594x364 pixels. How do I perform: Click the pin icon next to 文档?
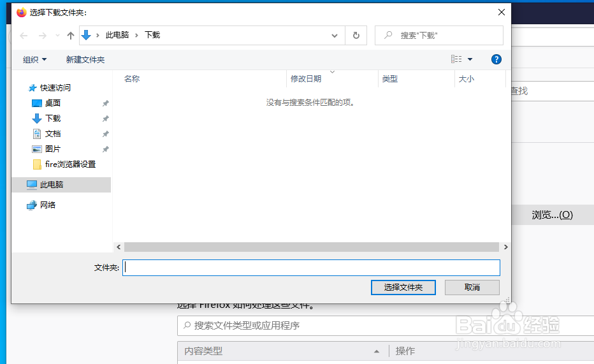pyautogui.click(x=105, y=134)
